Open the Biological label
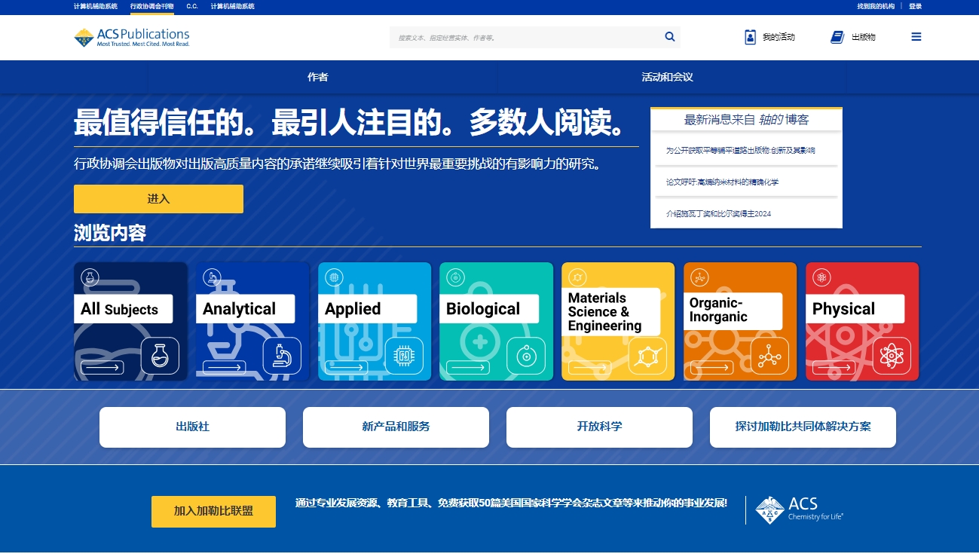The width and height of the screenshot is (979, 560). [489, 309]
